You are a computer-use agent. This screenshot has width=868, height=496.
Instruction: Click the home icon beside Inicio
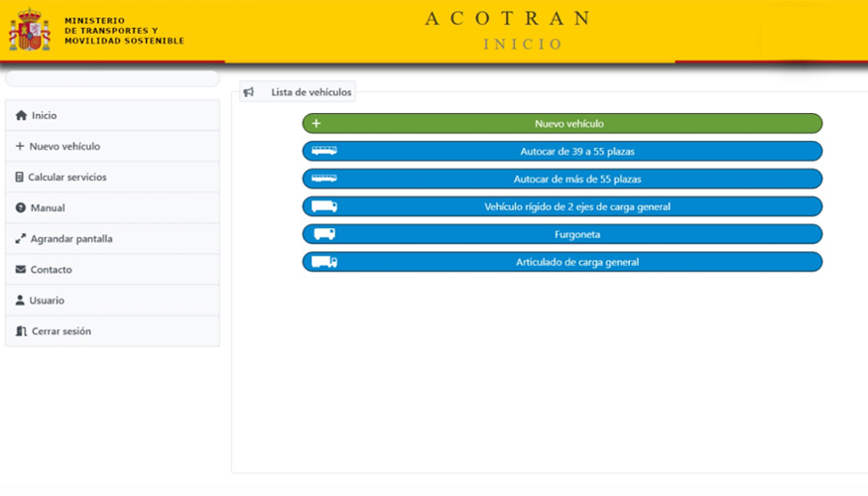click(x=21, y=116)
